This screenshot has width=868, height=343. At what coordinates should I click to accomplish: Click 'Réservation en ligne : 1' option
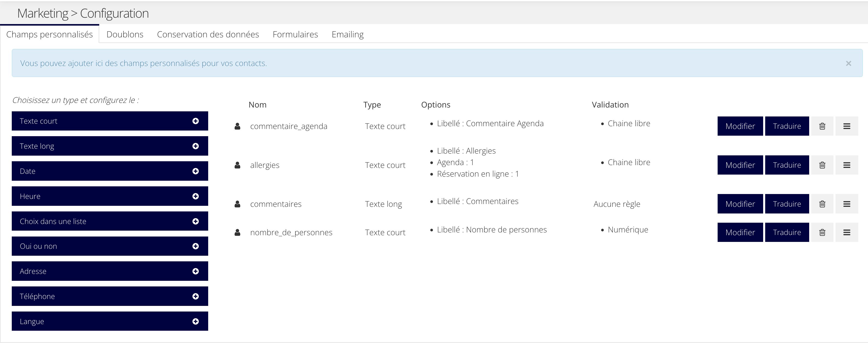(x=478, y=174)
